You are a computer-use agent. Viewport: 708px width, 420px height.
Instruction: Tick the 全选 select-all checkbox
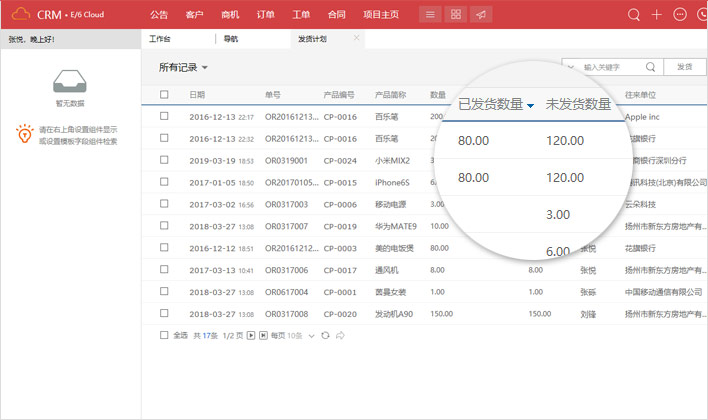click(164, 336)
